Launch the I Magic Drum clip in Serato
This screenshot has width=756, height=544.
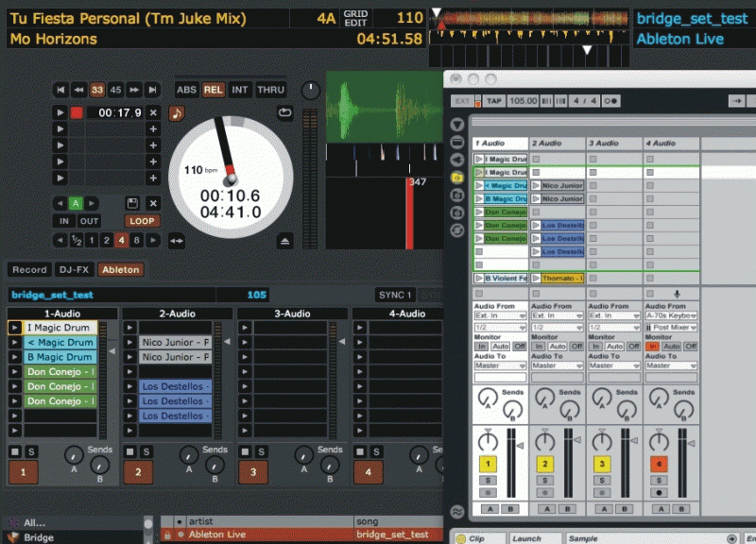coord(15,328)
